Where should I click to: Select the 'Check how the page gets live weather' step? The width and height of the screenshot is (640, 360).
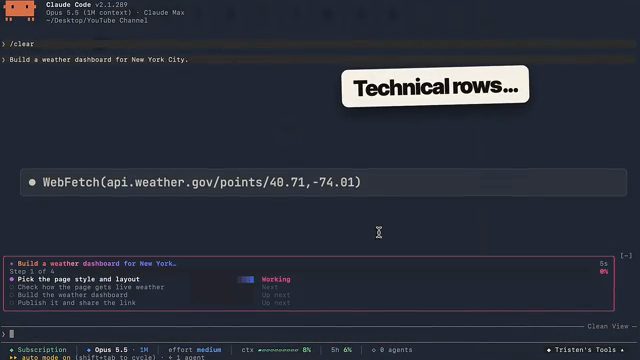91,287
